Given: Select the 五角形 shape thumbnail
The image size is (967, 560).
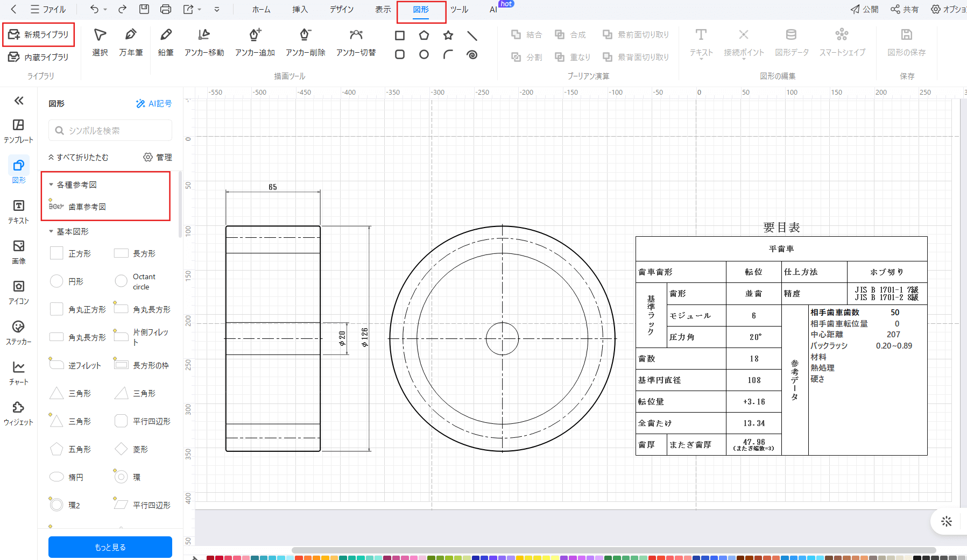Looking at the screenshot, I should point(57,449).
